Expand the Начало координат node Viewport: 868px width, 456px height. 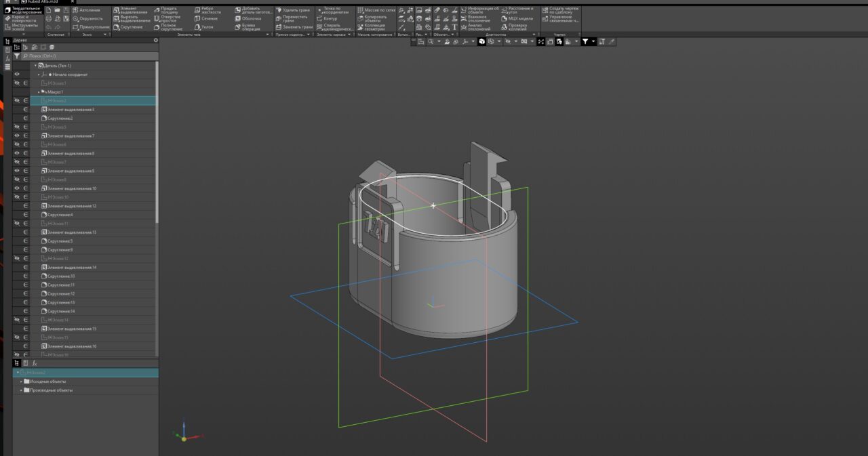[39, 74]
